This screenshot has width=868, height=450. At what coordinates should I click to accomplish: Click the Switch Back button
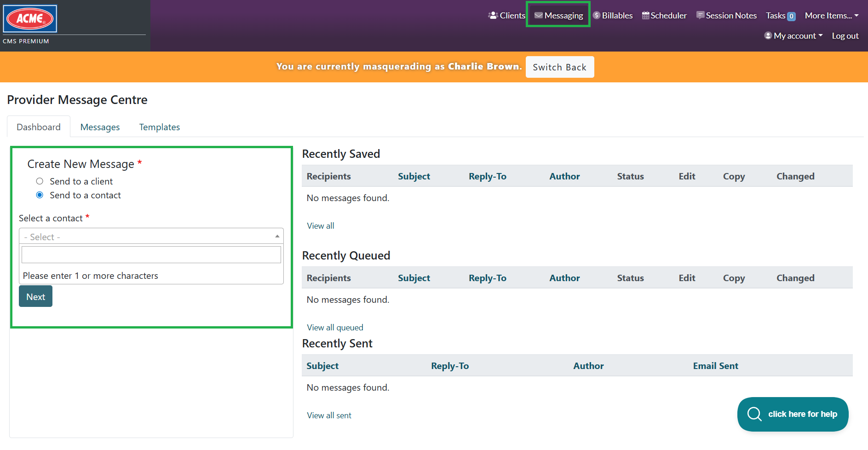[560, 67]
